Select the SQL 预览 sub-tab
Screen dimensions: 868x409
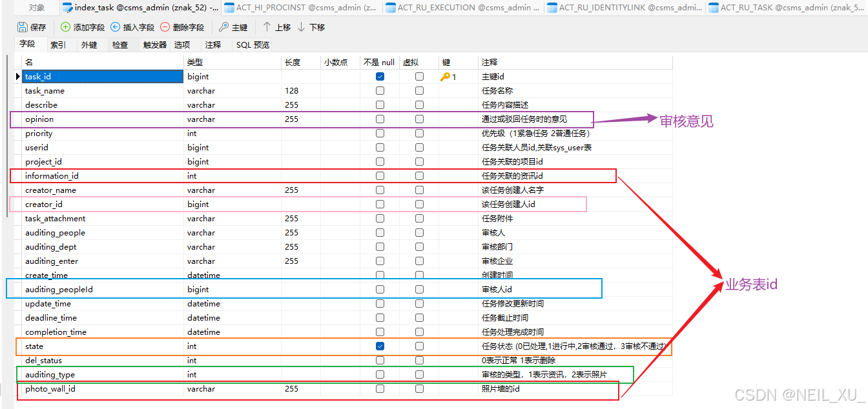tap(253, 45)
